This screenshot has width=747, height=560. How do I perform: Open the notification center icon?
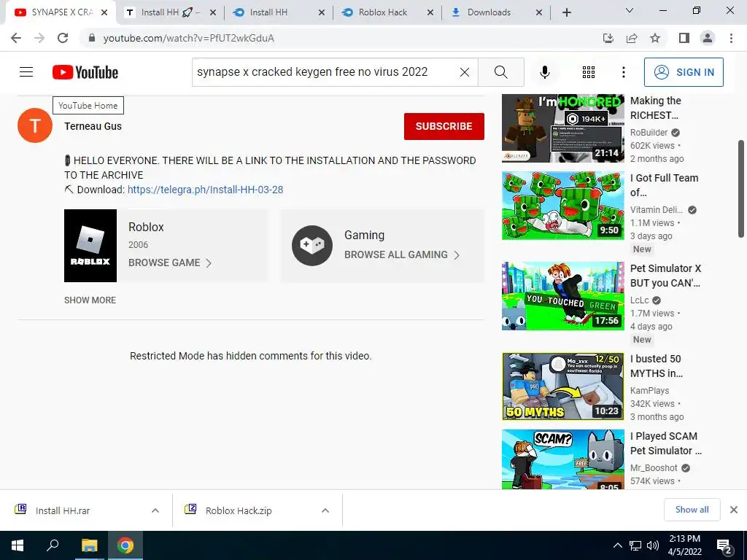(724, 546)
